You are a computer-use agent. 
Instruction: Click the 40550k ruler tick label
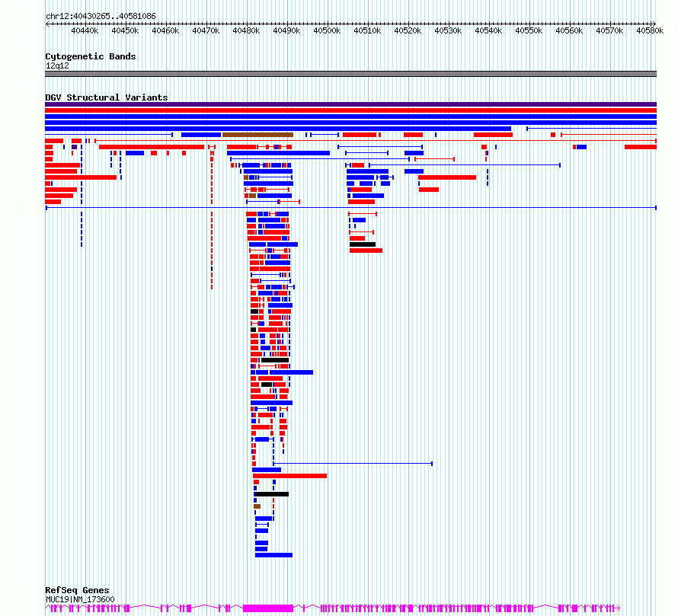pyautogui.click(x=529, y=30)
